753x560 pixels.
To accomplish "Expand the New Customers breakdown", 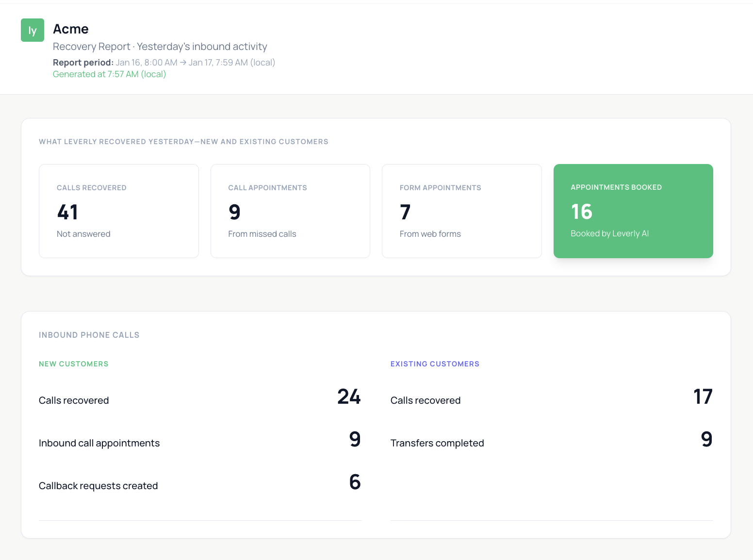I will click(x=73, y=363).
